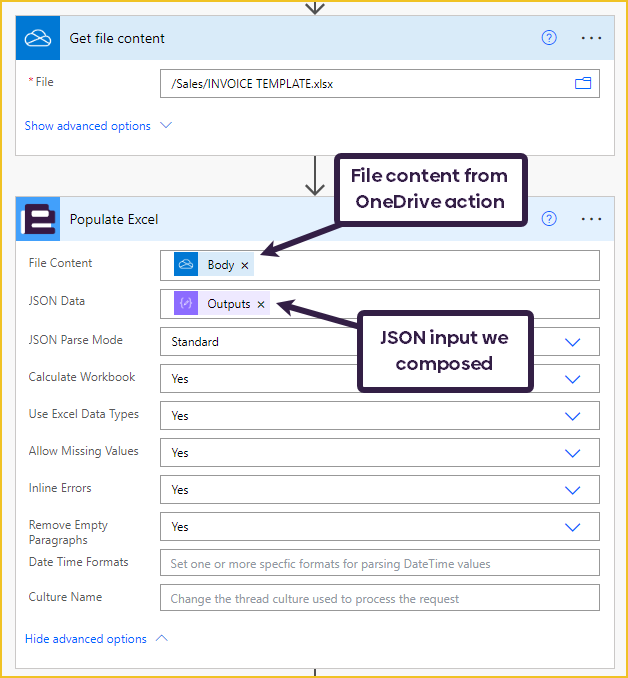Click the Populate Excel title header
The height and width of the screenshot is (678, 628).
pos(114,219)
